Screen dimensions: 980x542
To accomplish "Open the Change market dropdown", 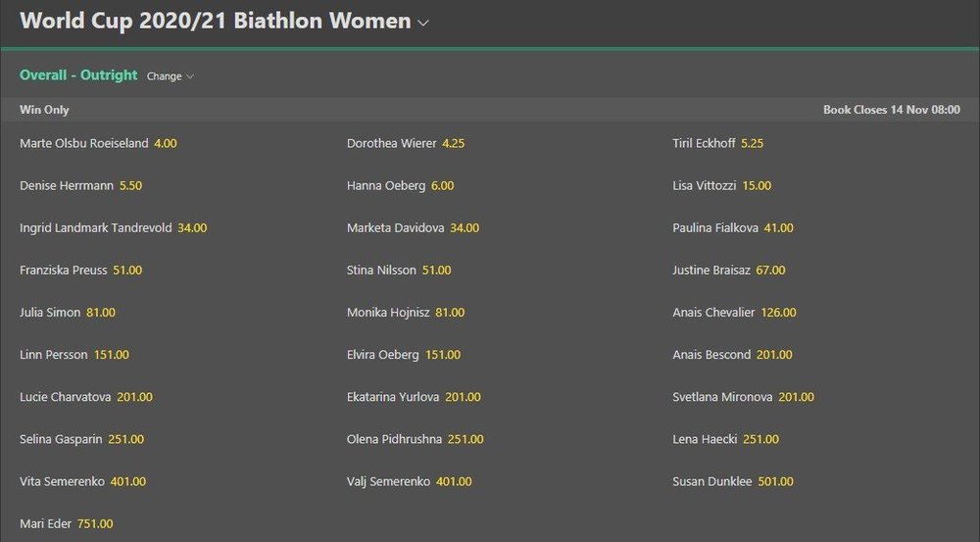I will [171, 76].
